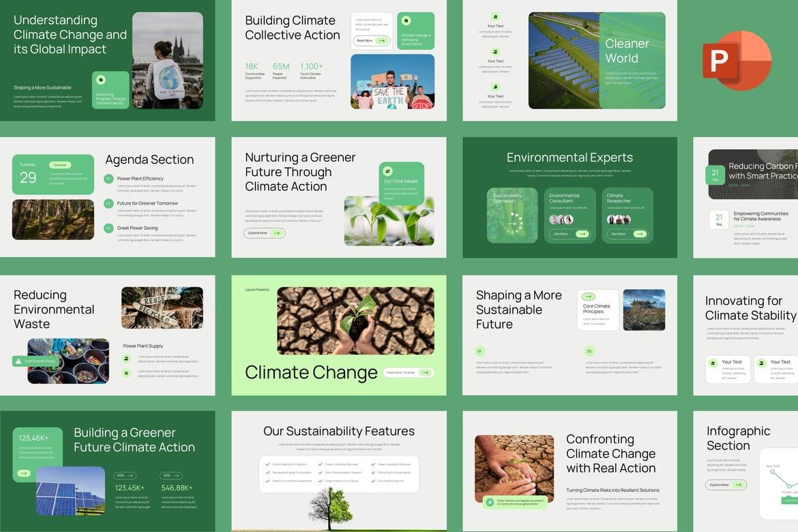Select the seedling photo on the Nurturing a Greener Future slide
Screen dimensions: 798x532
pos(389,221)
